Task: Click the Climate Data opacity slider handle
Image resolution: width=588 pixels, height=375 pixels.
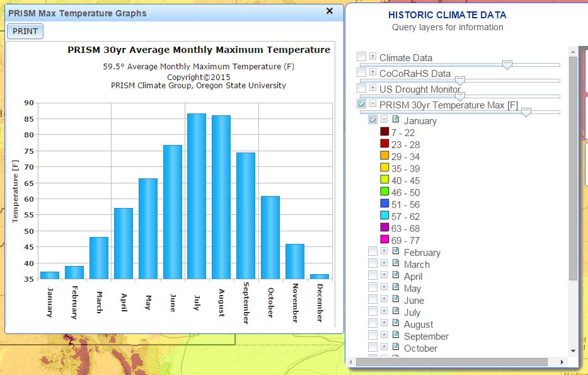Action: click(507, 64)
